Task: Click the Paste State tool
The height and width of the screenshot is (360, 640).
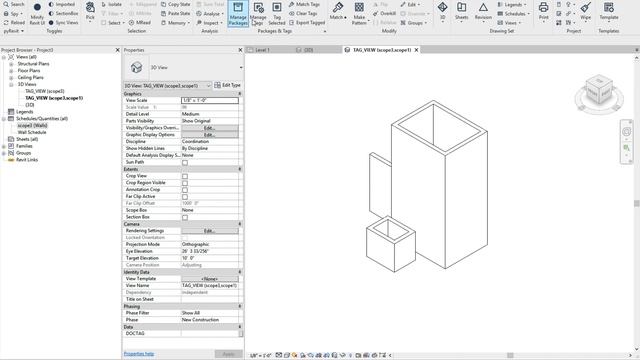Action: 176,13
